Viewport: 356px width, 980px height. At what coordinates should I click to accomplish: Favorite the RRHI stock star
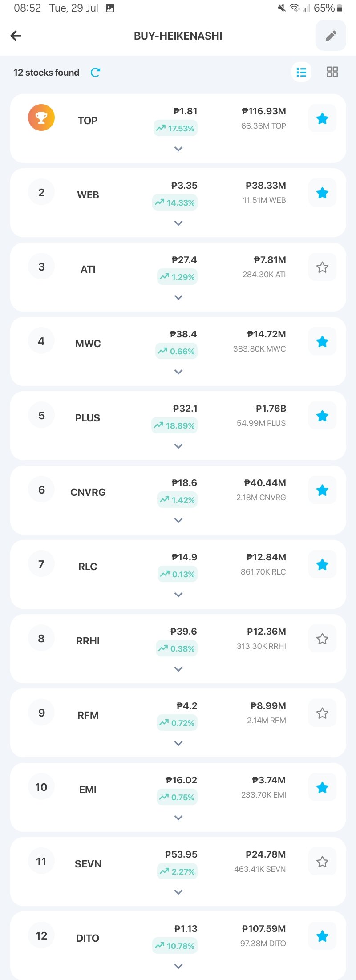tap(322, 639)
